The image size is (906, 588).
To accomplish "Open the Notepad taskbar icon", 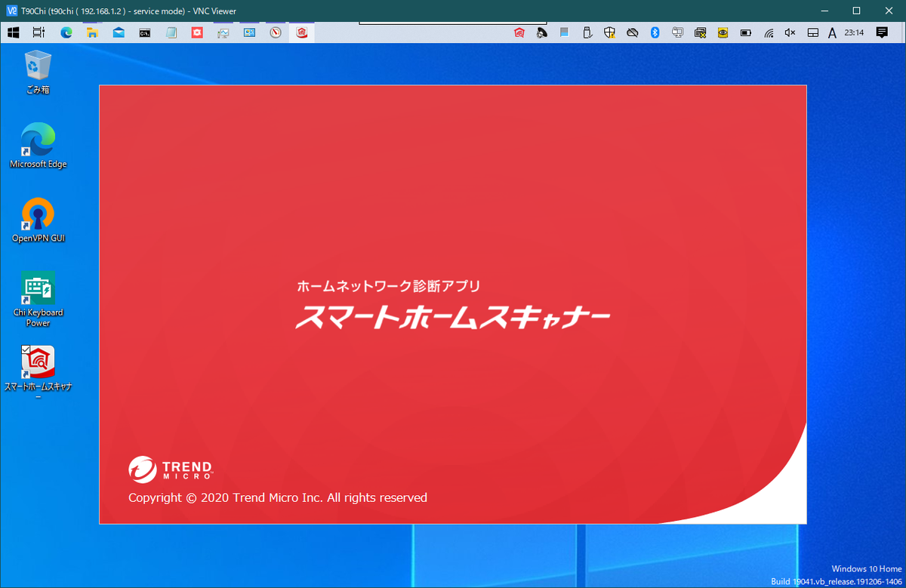I will tap(171, 32).
